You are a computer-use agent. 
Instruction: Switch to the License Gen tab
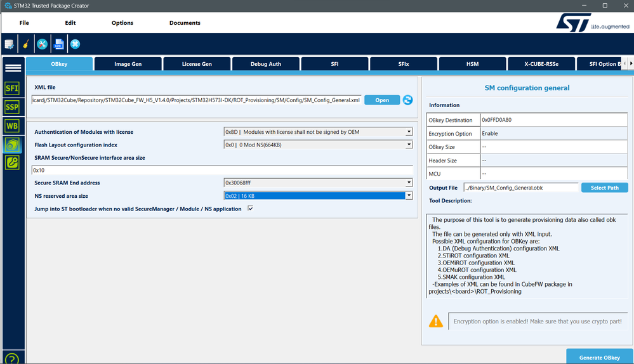(197, 64)
